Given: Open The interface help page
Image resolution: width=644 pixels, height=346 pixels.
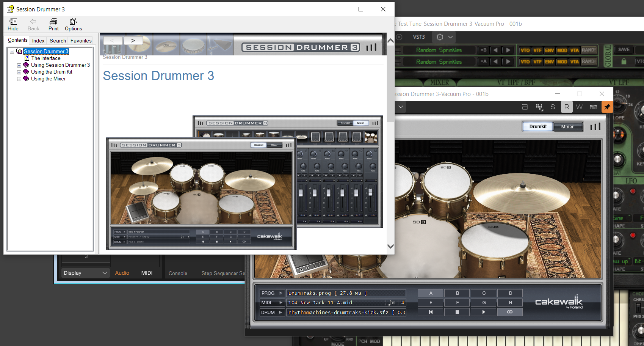Looking at the screenshot, I should [x=45, y=58].
